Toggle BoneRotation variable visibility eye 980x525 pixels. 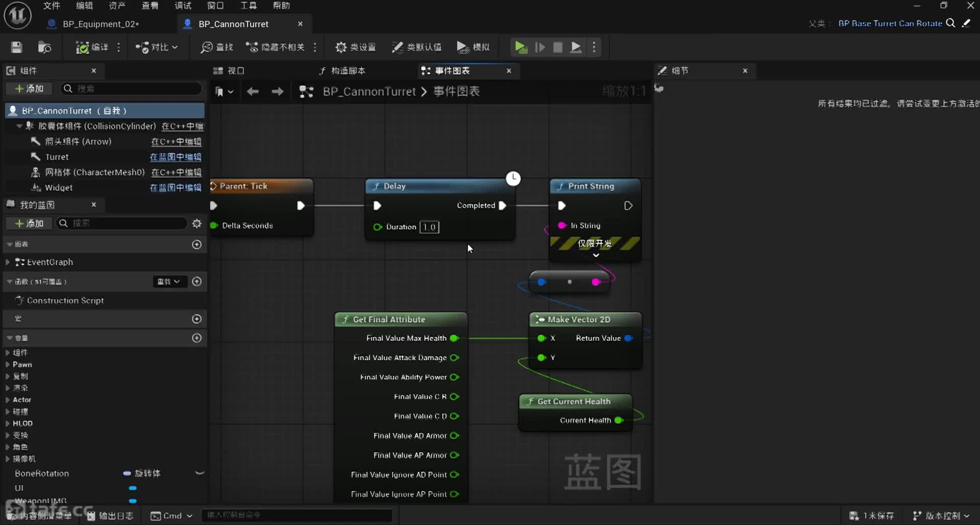pos(200,473)
